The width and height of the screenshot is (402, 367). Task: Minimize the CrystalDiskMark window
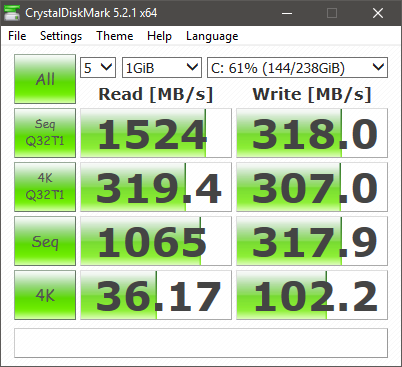(287, 13)
